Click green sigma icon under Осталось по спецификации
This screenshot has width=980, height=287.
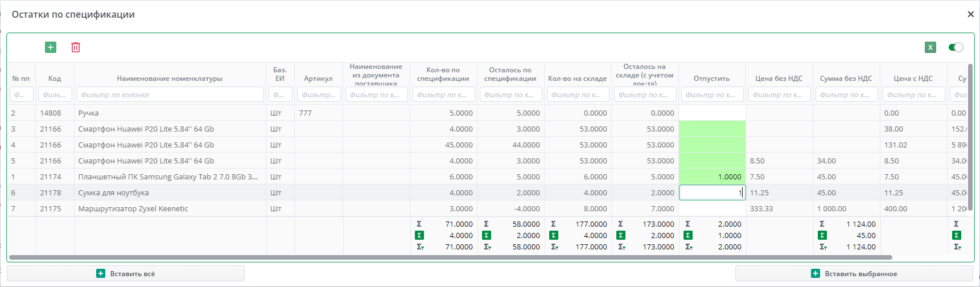[487, 235]
